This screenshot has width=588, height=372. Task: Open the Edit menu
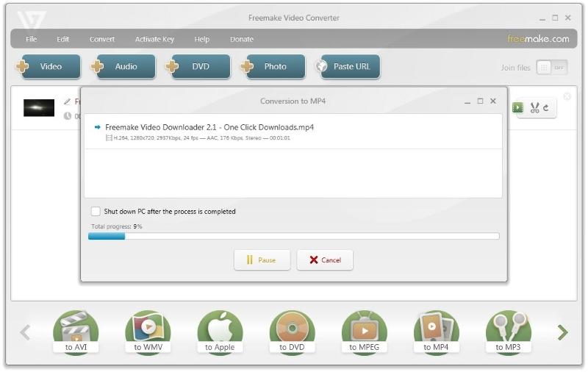(x=63, y=39)
